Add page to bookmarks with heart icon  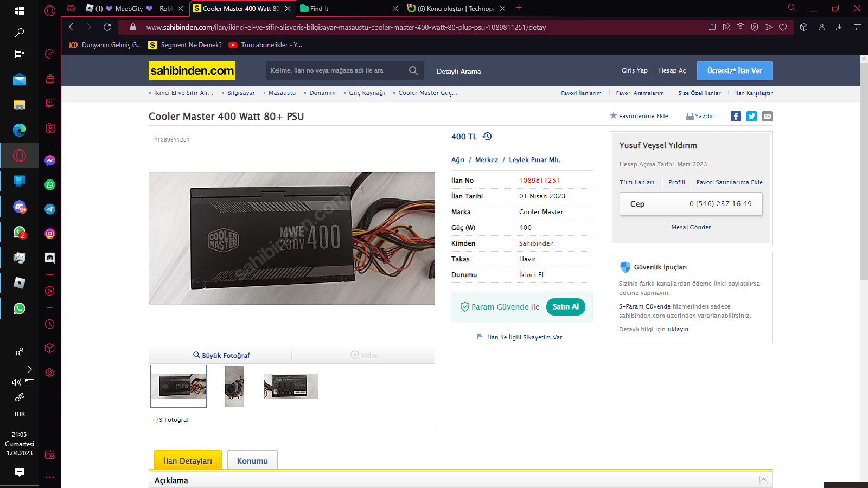[x=783, y=27]
